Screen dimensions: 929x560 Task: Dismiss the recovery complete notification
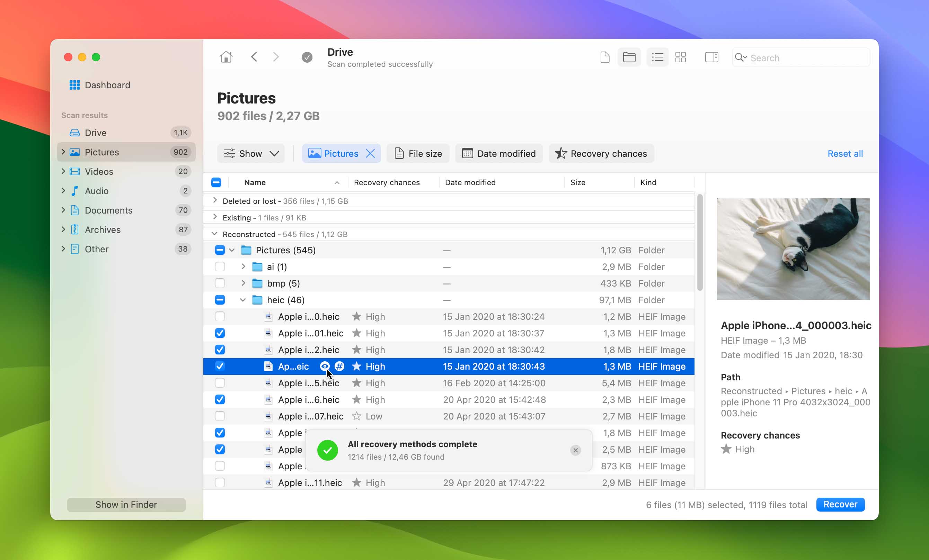575,450
